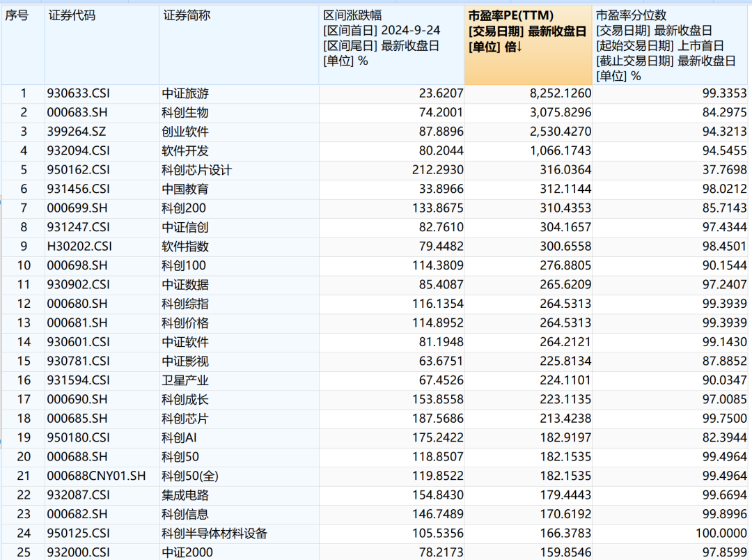Click percentile value 99.1430
752x560 pixels.
724,342
